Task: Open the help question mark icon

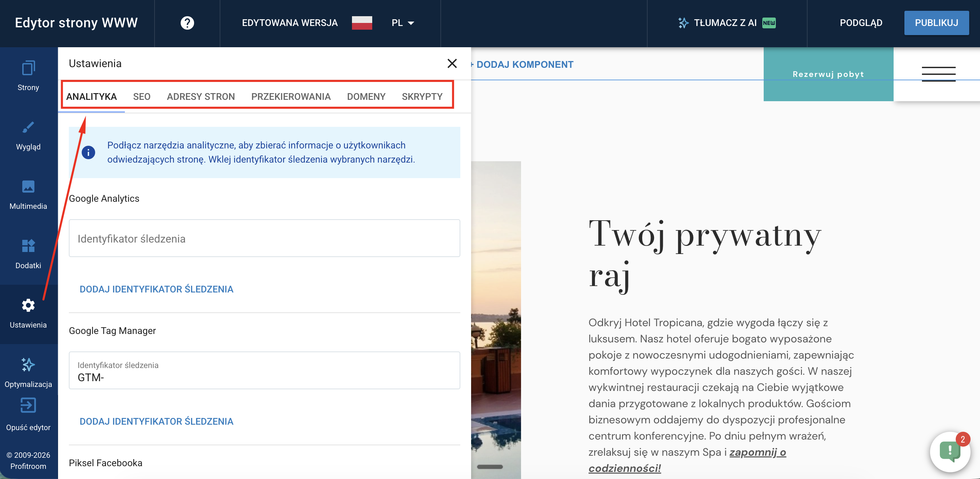Action: pyautogui.click(x=187, y=23)
